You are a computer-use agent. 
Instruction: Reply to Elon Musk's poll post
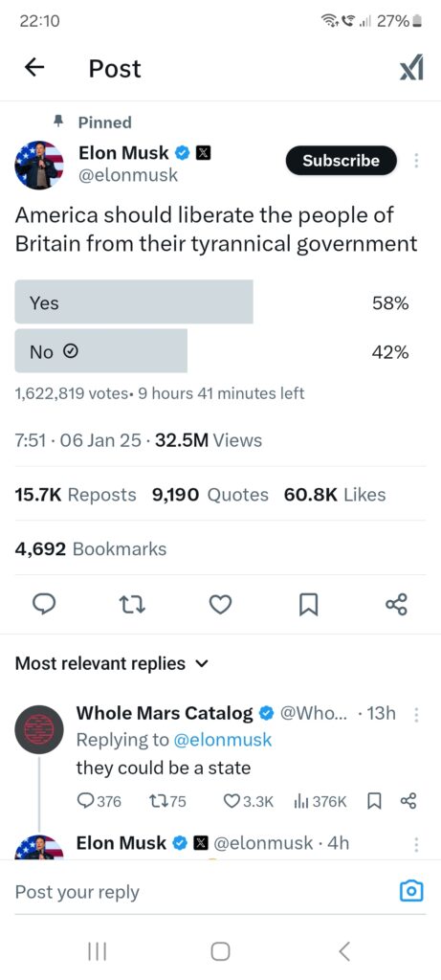[44, 604]
